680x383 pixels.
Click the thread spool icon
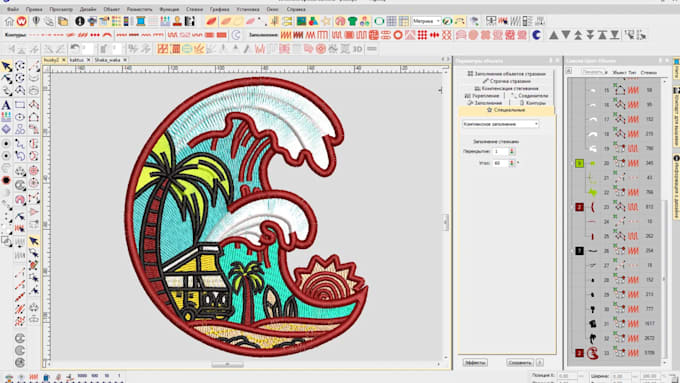pyautogui.click(x=141, y=21)
